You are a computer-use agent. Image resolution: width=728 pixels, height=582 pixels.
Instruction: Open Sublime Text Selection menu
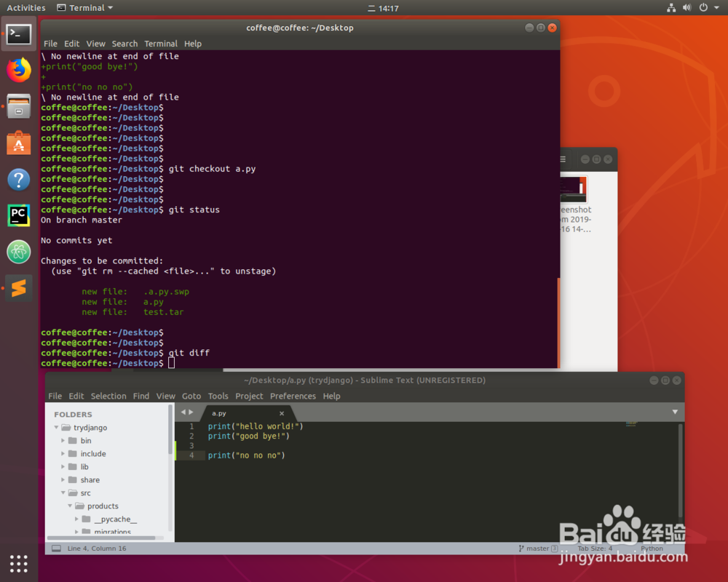pyautogui.click(x=108, y=396)
